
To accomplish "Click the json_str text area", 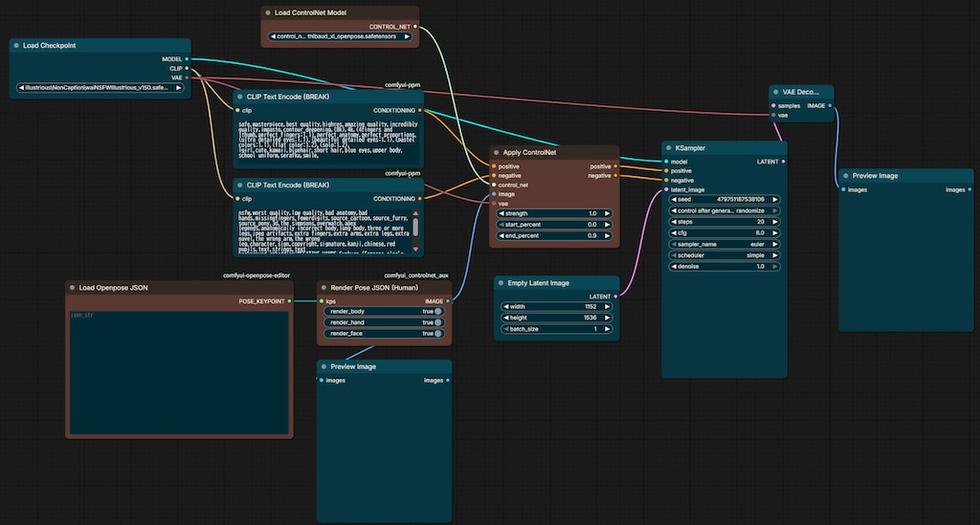I will click(179, 372).
